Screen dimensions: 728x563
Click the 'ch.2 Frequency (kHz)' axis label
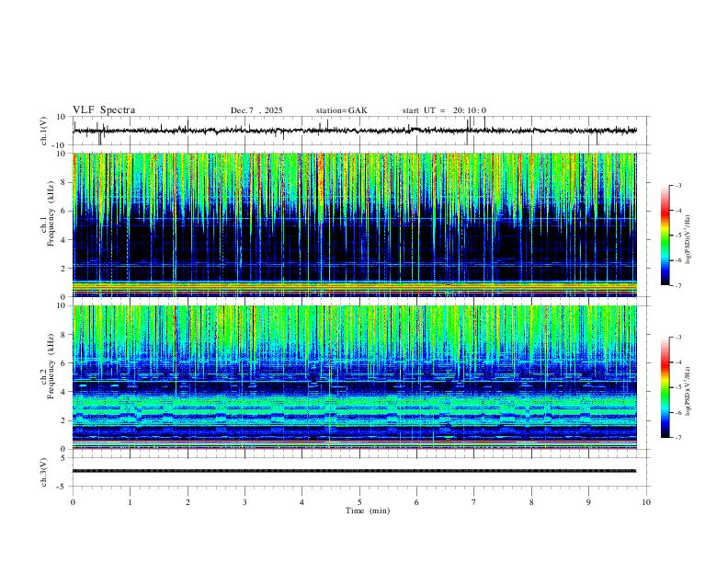[x=47, y=367]
